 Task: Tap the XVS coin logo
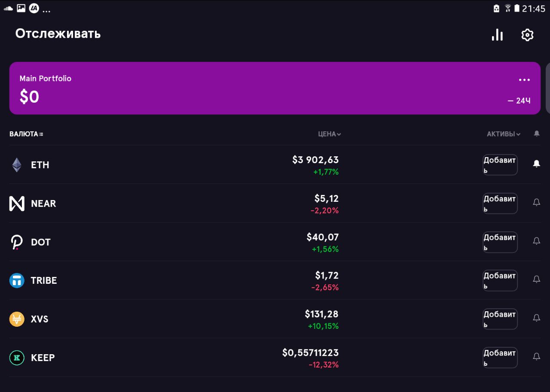point(17,319)
